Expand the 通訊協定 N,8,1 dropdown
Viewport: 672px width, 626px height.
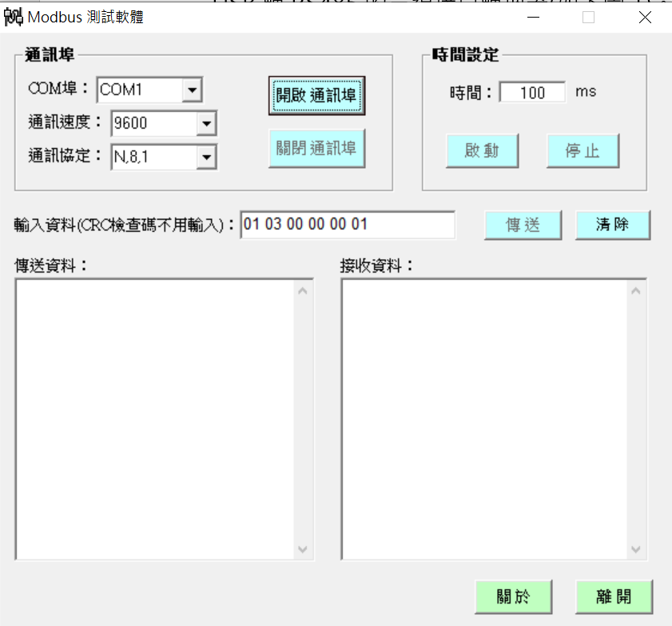coord(206,157)
